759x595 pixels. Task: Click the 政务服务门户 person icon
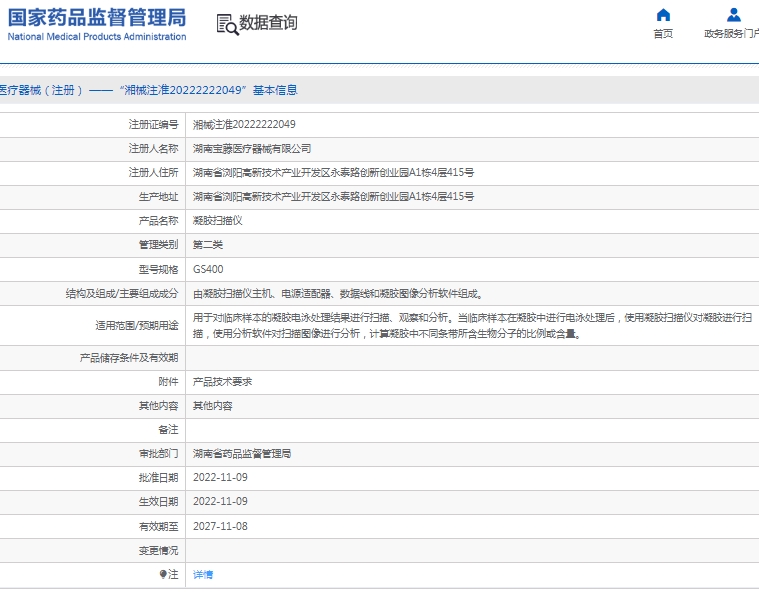point(734,15)
